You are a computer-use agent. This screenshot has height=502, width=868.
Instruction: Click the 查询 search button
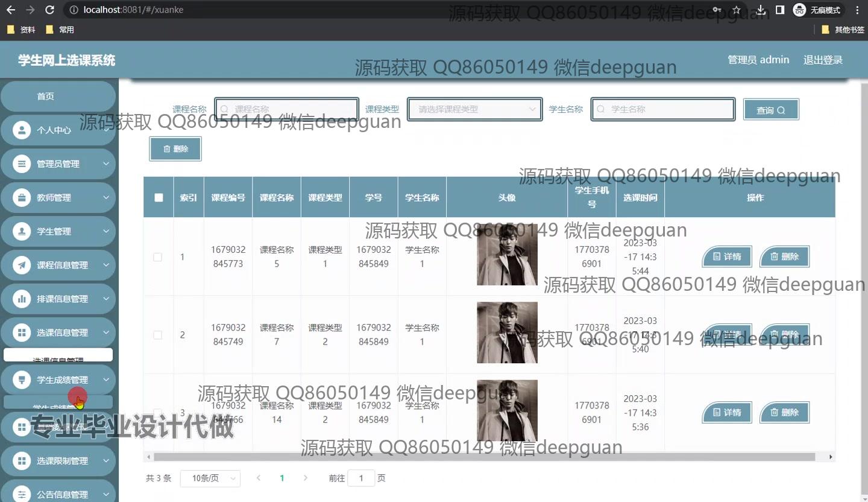coord(771,110)
